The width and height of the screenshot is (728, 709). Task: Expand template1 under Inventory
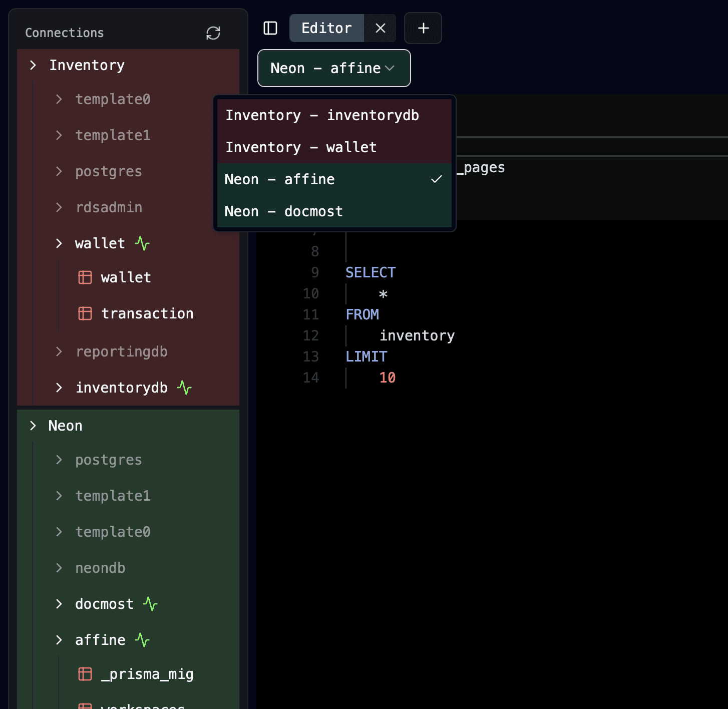coord(59,135)
